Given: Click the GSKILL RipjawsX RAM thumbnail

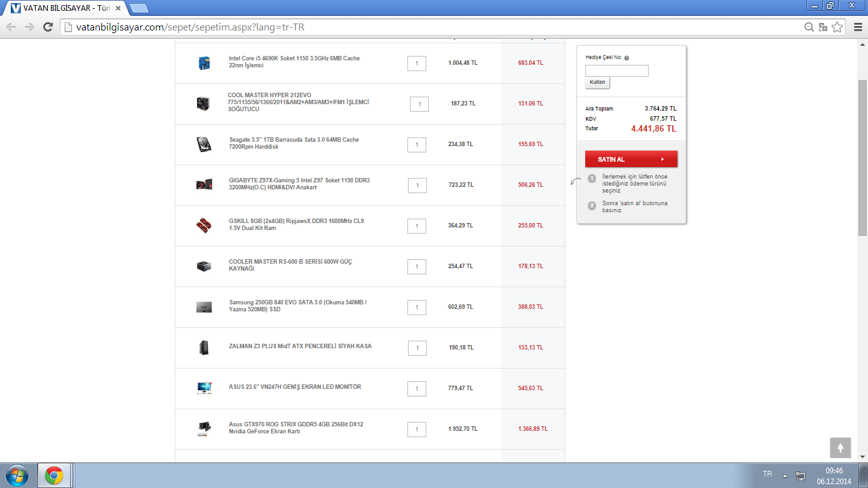Looking at the screenshot, I should coord(204,226).
